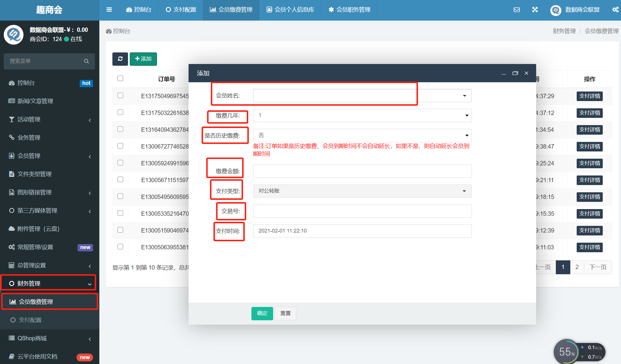The image size is (621, 364).
Task: Click the green 确定 button
Action: [262, 313]
